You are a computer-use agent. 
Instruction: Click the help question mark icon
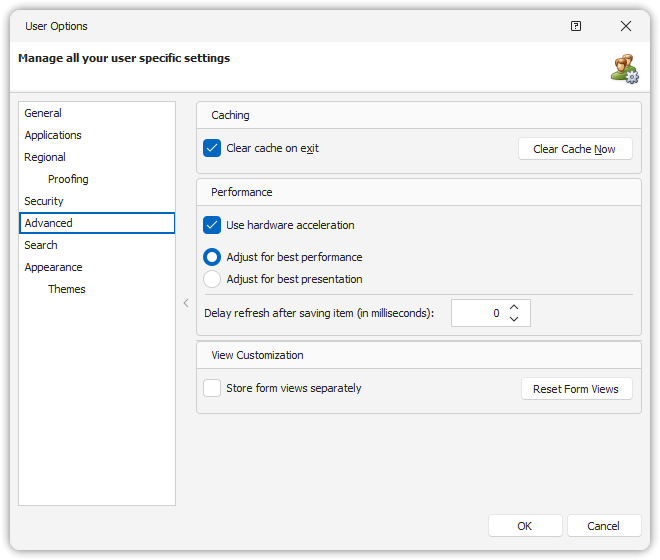(x=576, y=26)
